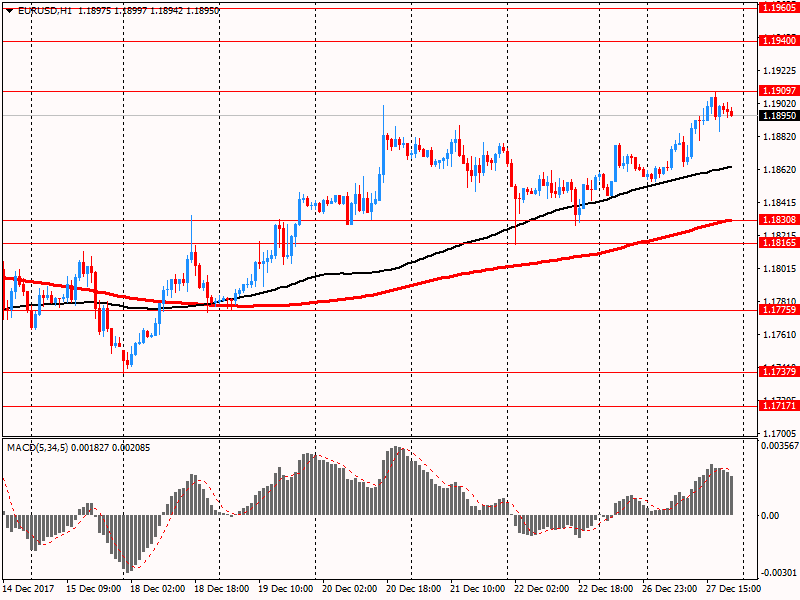
Task: Click the 1.18165 level label
Action: 779,243
